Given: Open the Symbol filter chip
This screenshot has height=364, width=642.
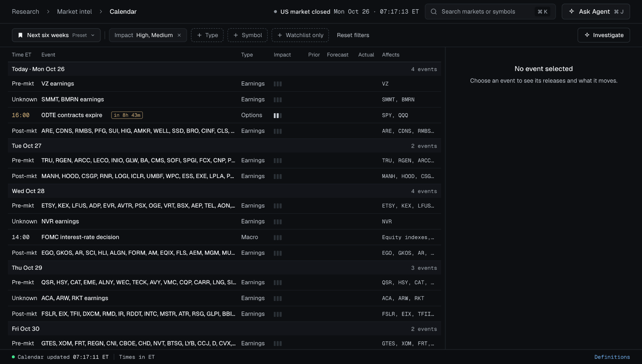Looking at the screenshot, I should [x=247, y=35].
